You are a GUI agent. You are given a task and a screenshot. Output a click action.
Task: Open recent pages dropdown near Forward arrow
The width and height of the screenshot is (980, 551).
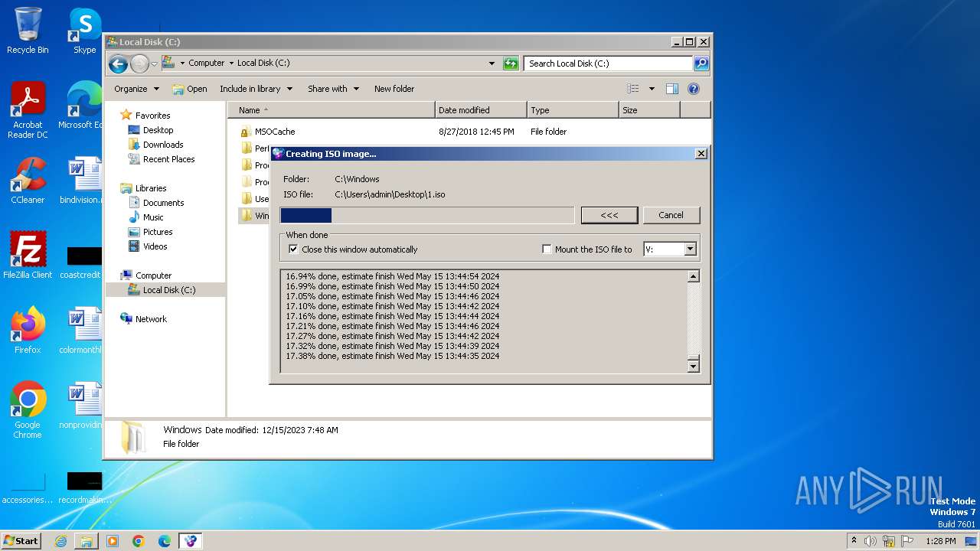click(x=154, y=64)
